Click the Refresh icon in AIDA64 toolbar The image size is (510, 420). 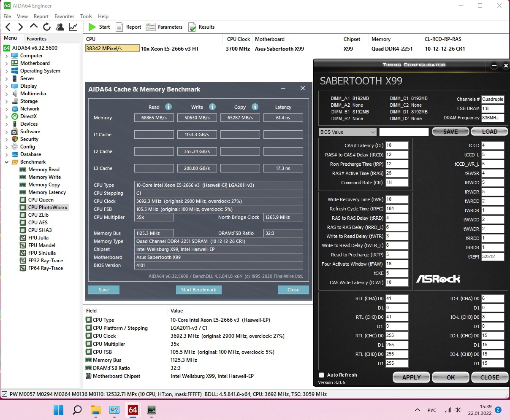47,27
